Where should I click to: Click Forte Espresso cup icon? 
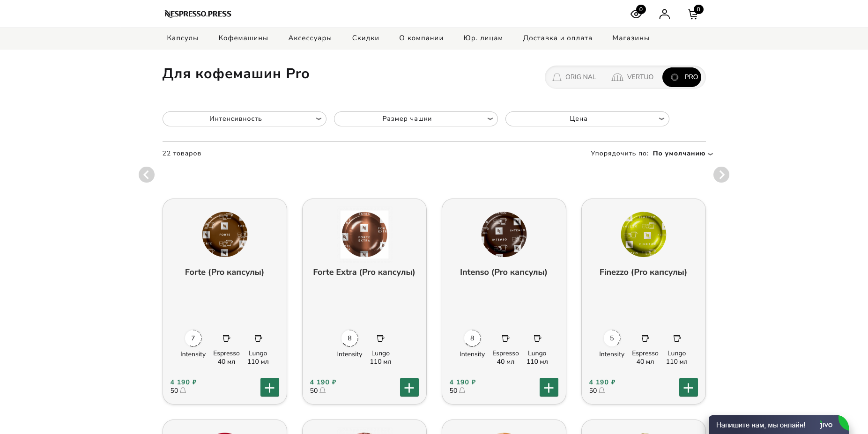point(226,338)
